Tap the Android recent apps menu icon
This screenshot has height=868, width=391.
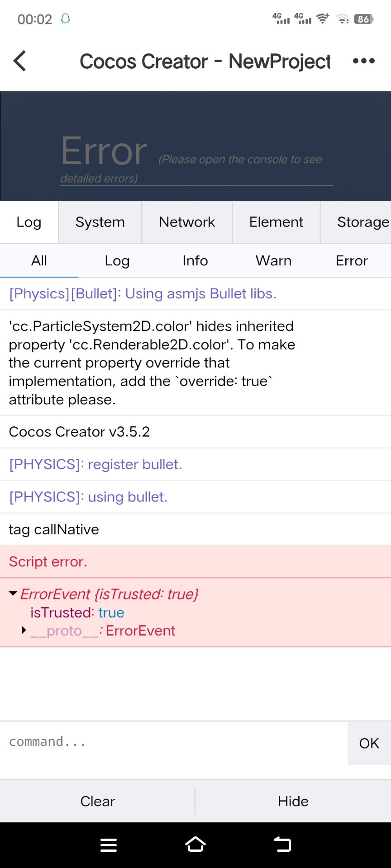click(x=109, y=844)
